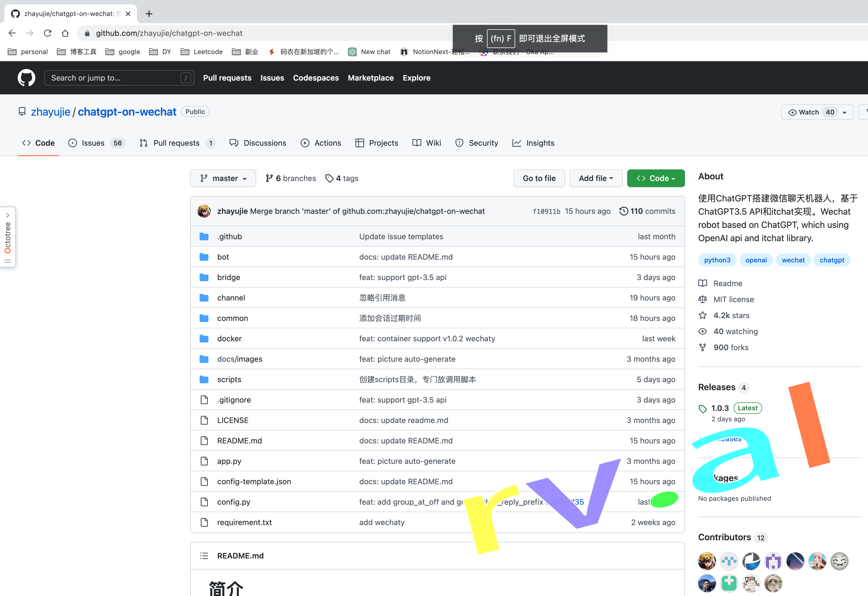Switch to the Issues tab

tap(97, 143)
